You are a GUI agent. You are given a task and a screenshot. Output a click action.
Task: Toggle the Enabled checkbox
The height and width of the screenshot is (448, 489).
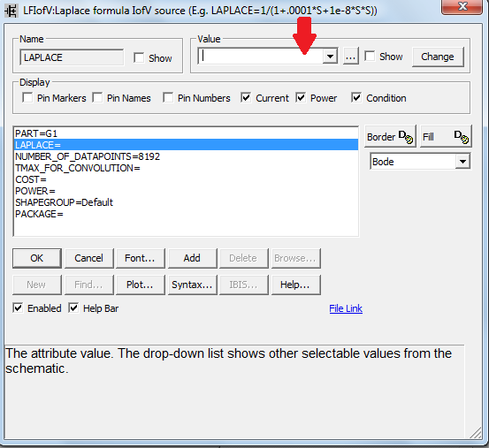tap(18, 308)
